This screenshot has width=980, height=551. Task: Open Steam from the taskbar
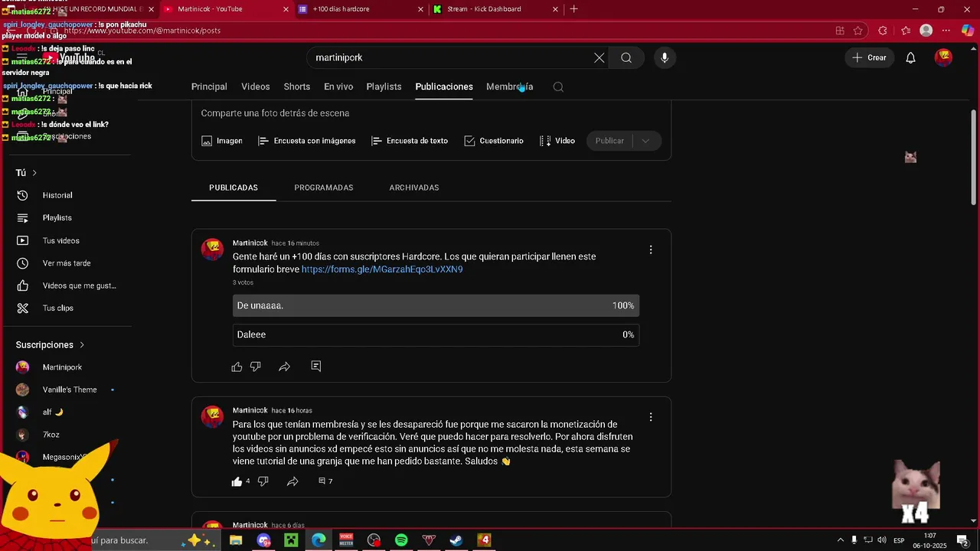(456, 540)
